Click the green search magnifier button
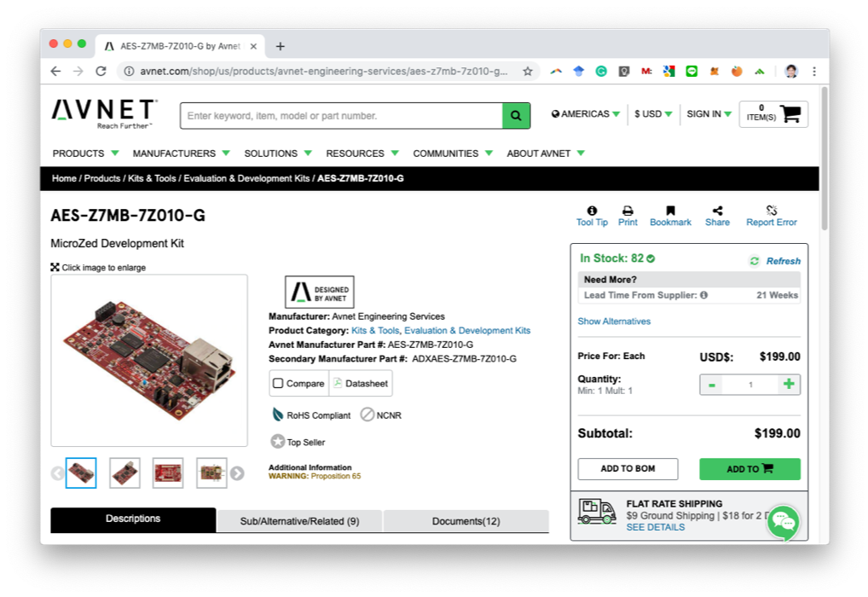The image size is (868, 597). 516,116
